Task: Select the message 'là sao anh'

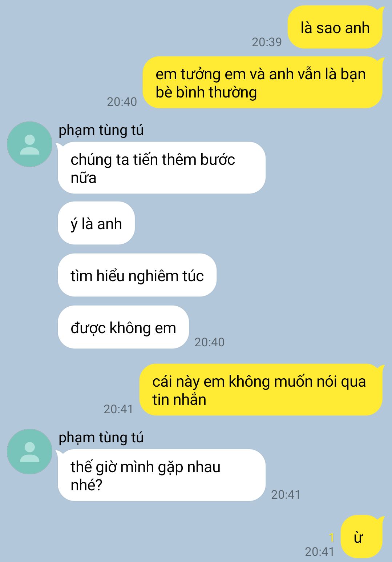Action: pyautogui.click(x=335, y=27)
